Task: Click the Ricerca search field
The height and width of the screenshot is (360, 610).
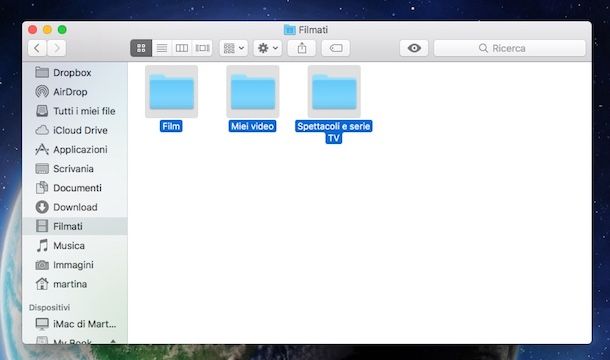Action: click(x=510, y=48)
